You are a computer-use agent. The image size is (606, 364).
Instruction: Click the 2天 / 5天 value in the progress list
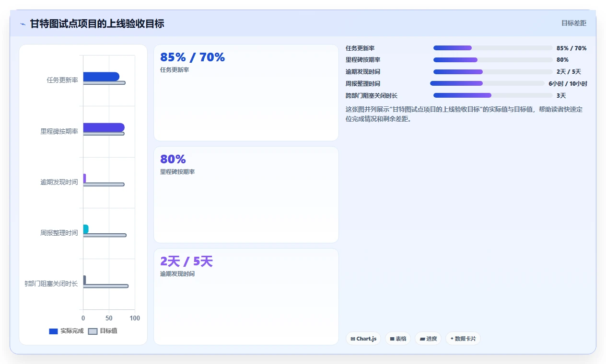569,72
